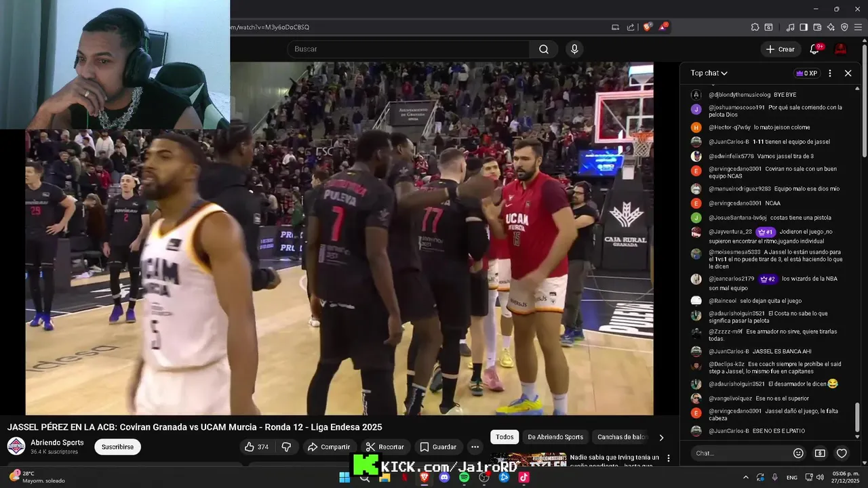This screenshot has width=868, height=488.
Task: Click the install/cast screen icon in address bar
Action: point(615,27)
